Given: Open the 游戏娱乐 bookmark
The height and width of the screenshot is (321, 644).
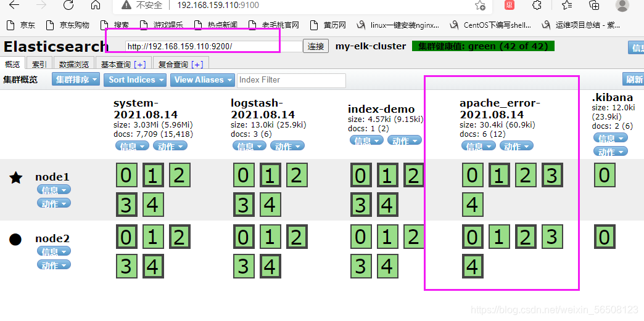Looking at the screenshot, I should 160,25.
